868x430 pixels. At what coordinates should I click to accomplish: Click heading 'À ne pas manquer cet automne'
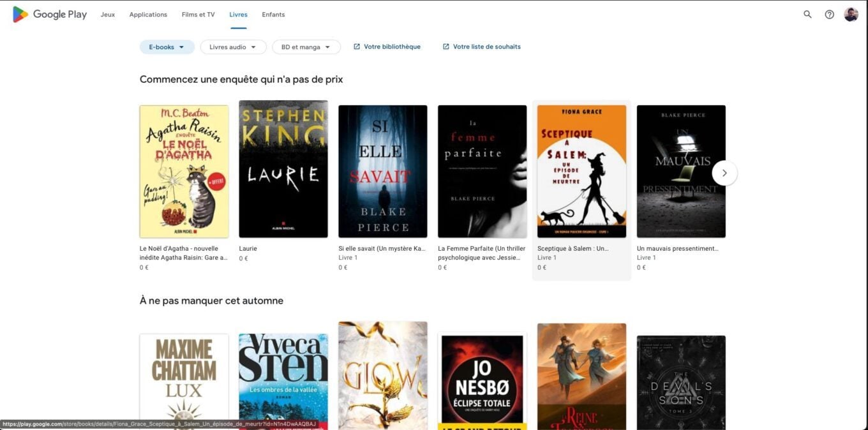tap(211, 300)
